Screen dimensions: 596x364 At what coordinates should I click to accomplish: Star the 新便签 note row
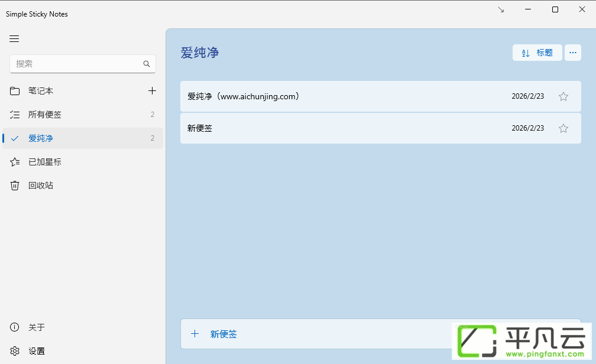click(563, 128)
